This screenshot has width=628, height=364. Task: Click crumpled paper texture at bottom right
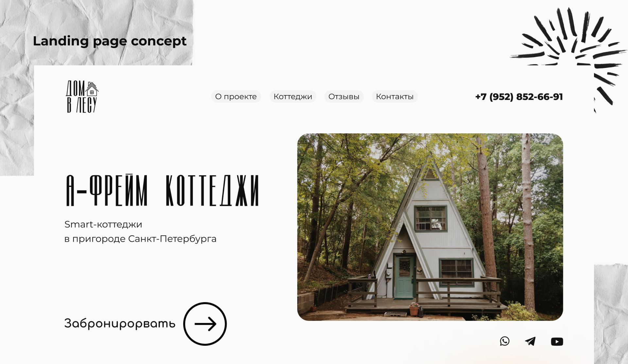[x=611, y=314]
